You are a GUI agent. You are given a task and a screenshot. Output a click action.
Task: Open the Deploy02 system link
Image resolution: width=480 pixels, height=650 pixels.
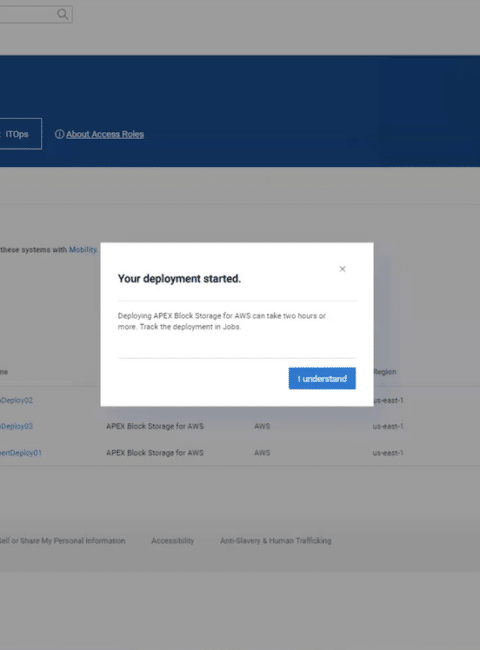[x=16, y=400]
